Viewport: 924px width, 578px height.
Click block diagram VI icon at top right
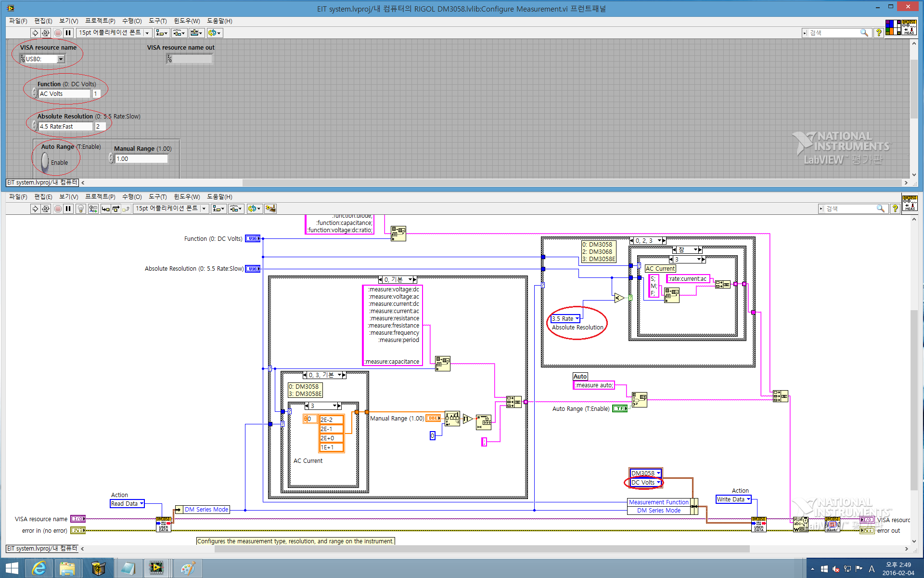point(910,203)
